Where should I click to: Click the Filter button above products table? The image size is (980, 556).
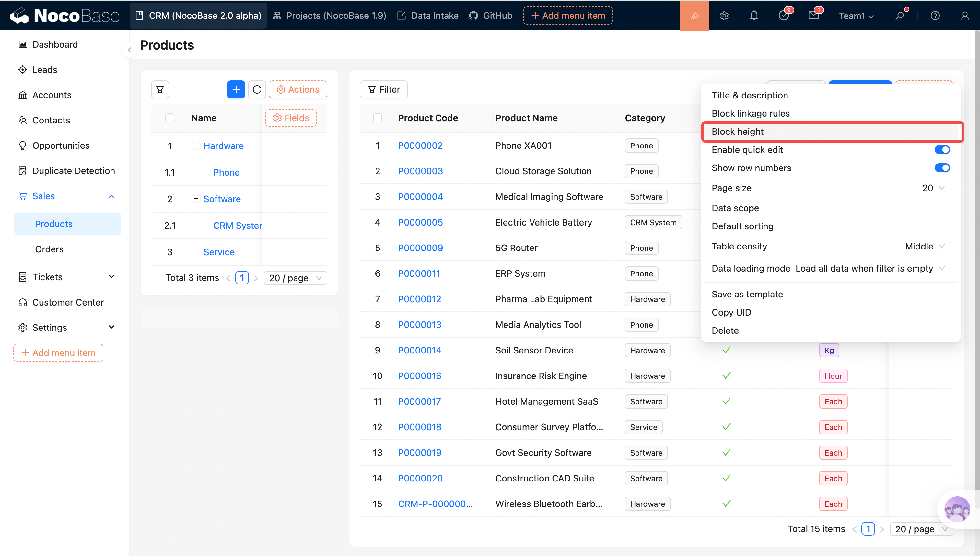pyautogui.click(x=383, y=89)
